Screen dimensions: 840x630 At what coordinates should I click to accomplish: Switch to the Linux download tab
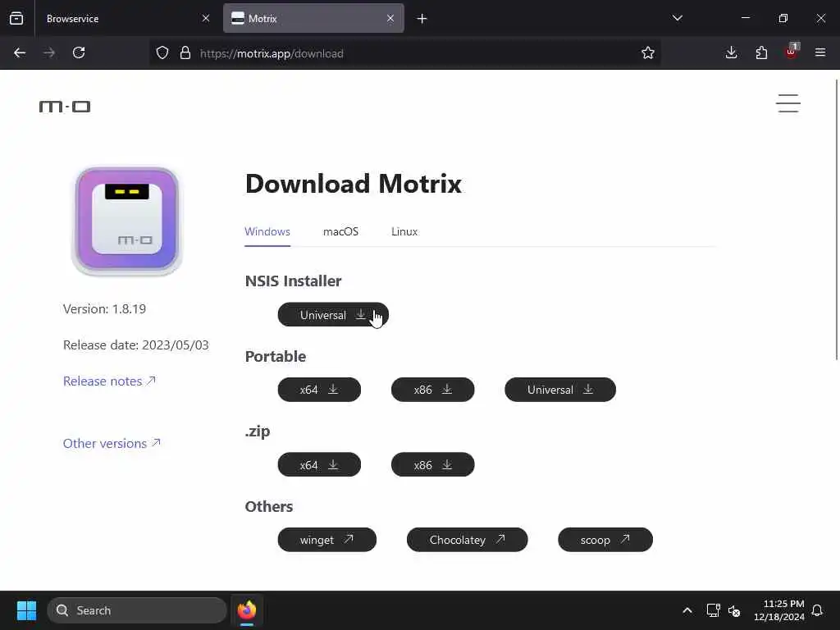coord(404,231)
